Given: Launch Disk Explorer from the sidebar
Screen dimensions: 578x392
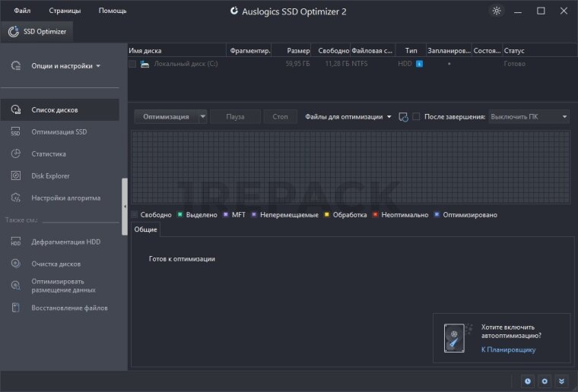Looking at the screenshot, I should pos(50,176).
